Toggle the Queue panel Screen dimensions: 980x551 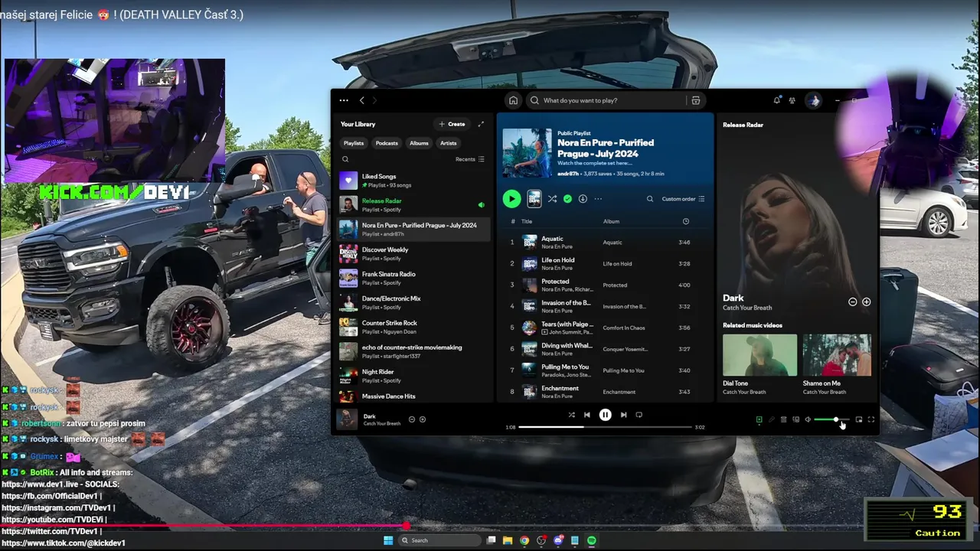point(783,419)
